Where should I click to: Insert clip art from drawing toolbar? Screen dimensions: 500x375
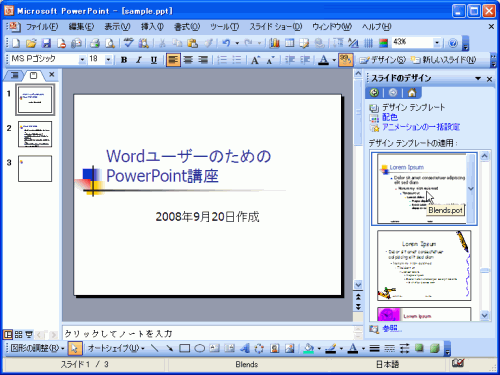[274, 348]
